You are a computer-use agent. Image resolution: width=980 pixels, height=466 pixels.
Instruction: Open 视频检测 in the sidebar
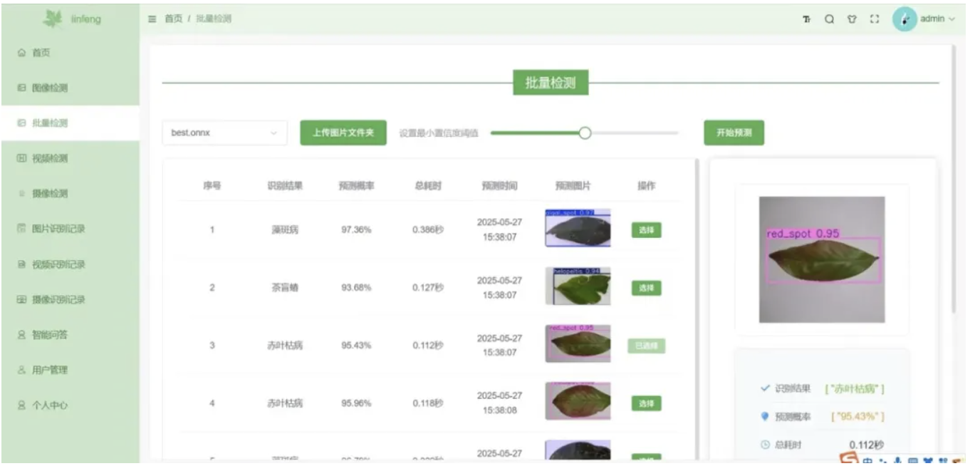click(70, 158)
